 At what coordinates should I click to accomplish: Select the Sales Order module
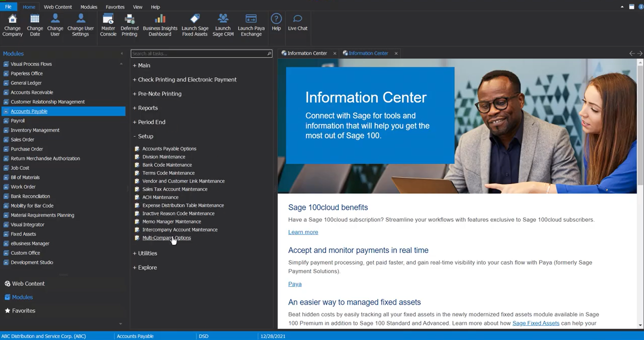[x=22, y=140]
